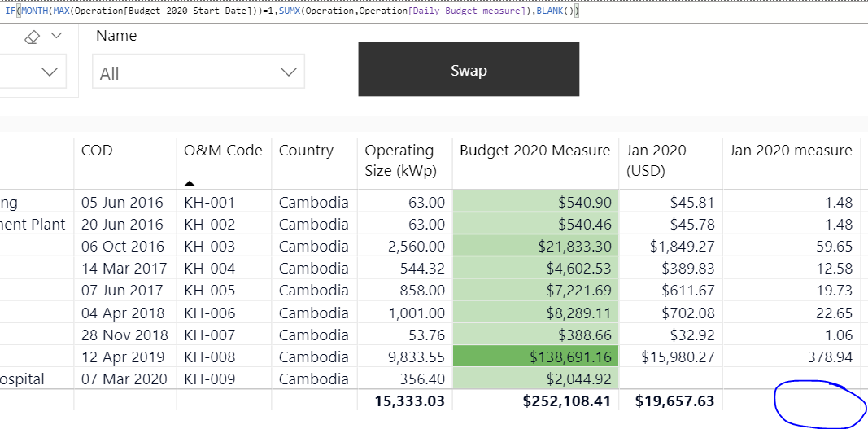Sort by the COD column header
This screenshot has width=868, height=429.
click(97, 151)
